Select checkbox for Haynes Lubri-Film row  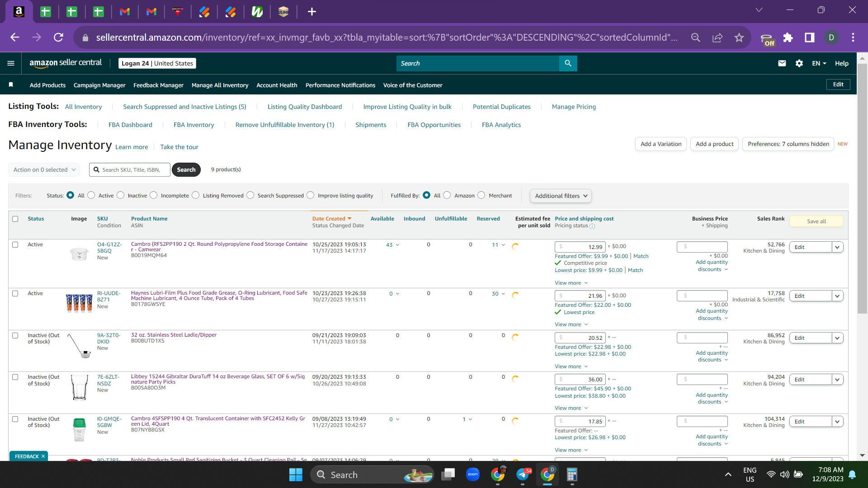tap(15, 293)
